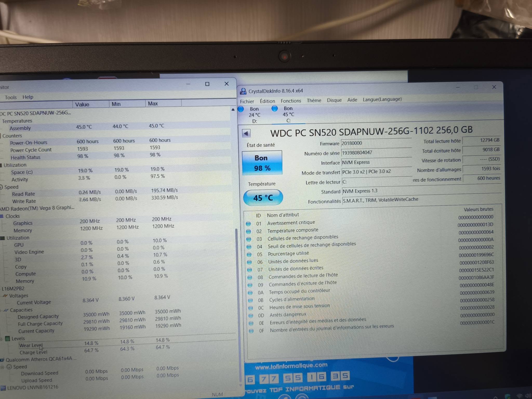This screenshot has height=399, width=532.
Task: Open the Langue(Language) menu
Action: pos(382,99)
